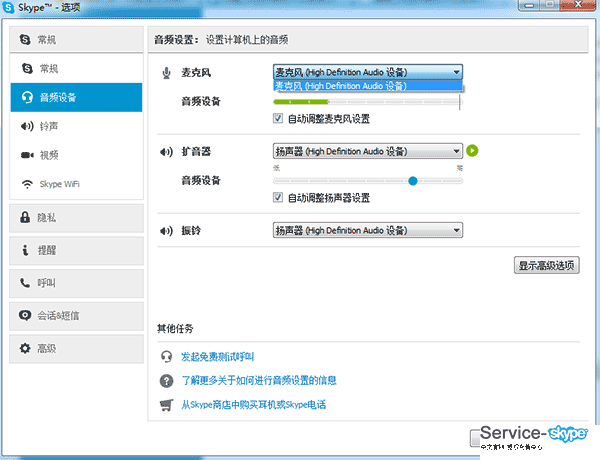Open the 常规 section header in sidebar
Viewport: 600px width, 460px height.
click(77, 39)
